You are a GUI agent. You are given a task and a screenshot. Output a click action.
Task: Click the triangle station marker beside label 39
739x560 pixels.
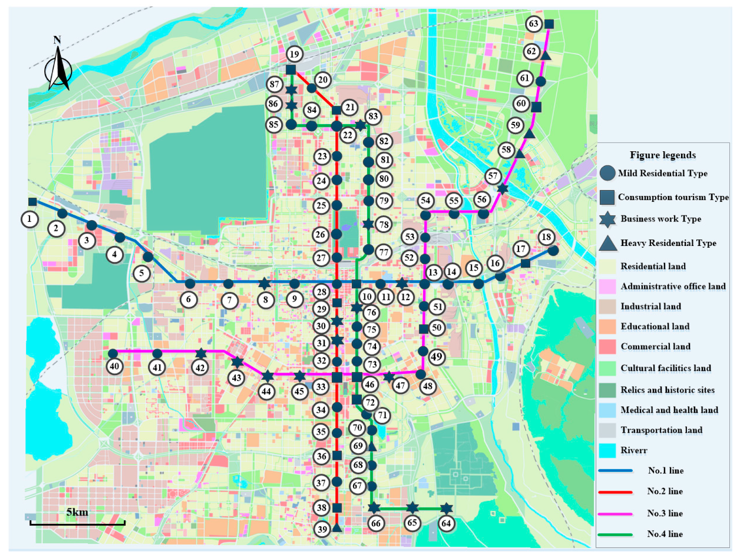click(337, 528)
